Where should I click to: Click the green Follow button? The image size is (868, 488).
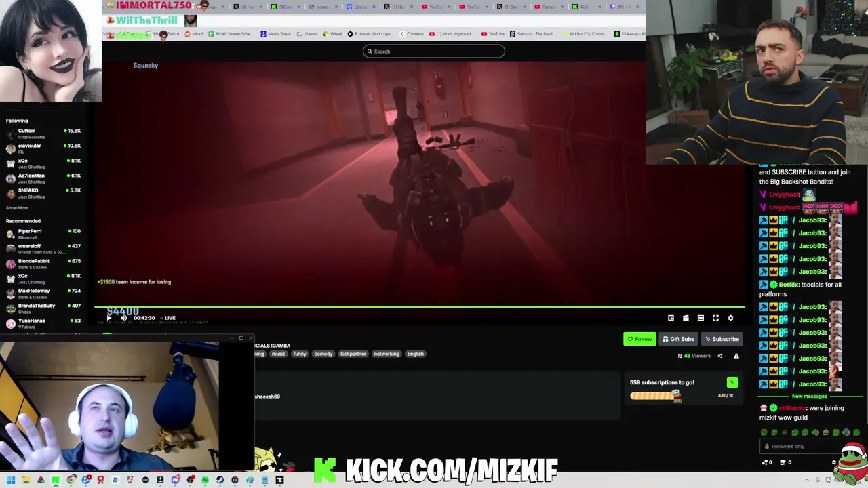(639, 339)
